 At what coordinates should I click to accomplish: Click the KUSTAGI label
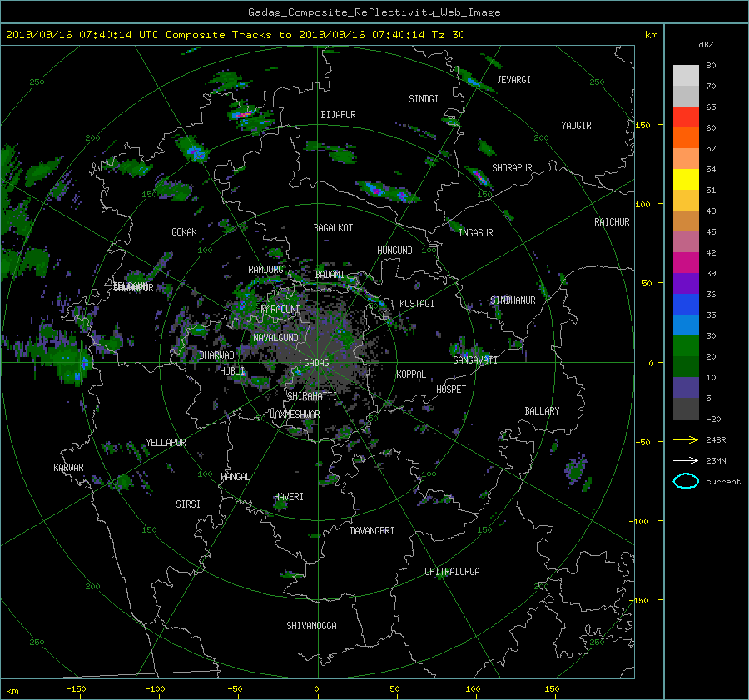point(417,304)
